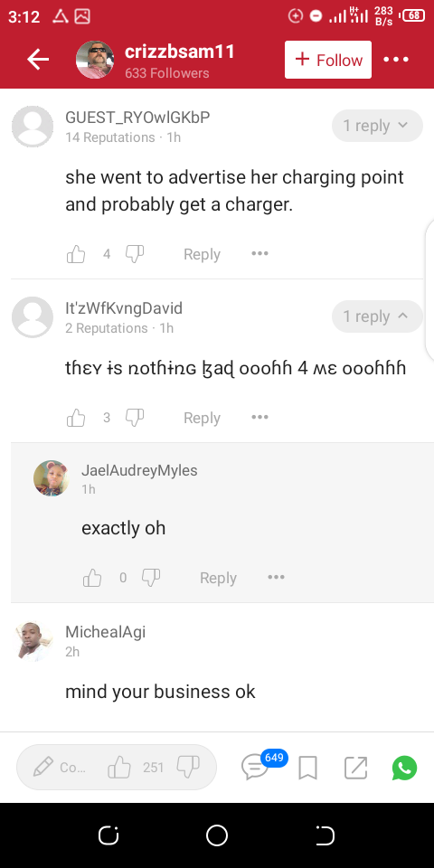Image resolution: width=434 pixels, height=868 pixels.
Task: Thumbs up It'zWfKvngDavid's comment
Action: point(76,418)
